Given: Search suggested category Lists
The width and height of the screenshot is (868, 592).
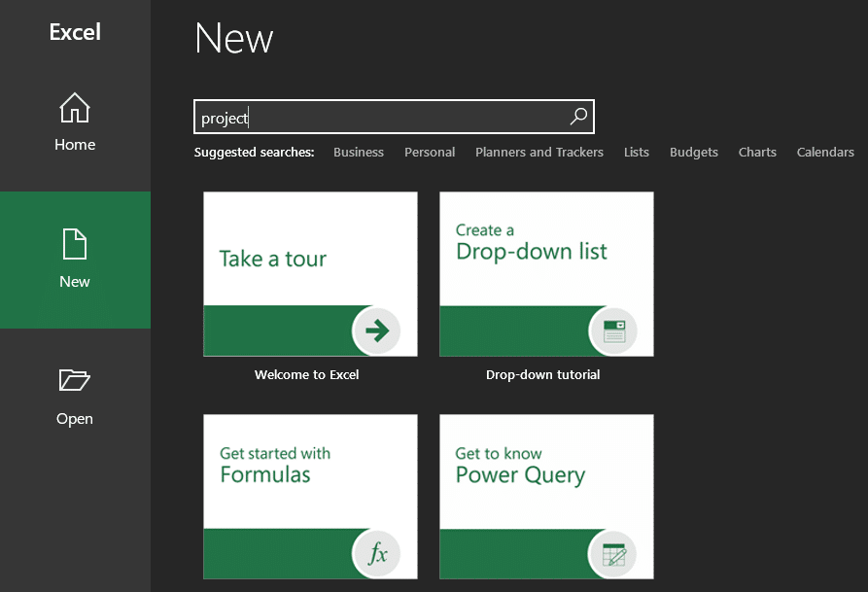Looking at the screenshot, I should pos(637,153).
